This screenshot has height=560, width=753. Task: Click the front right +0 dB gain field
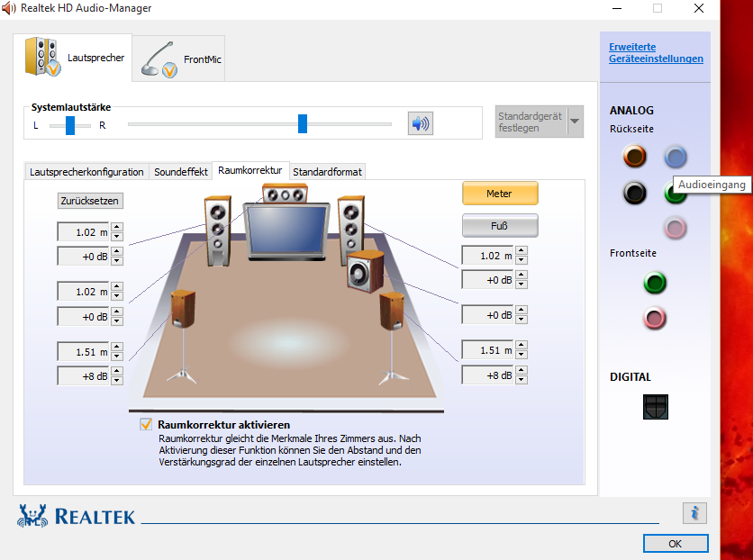(488, 279)
